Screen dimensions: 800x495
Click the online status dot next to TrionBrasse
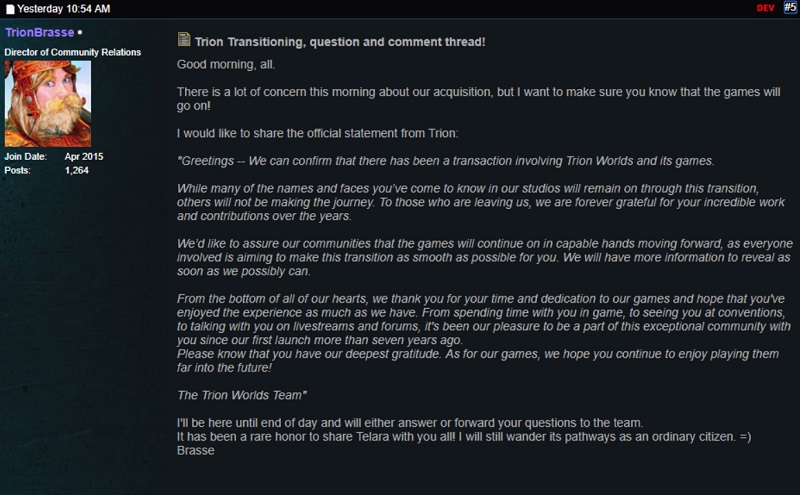[80, 33]
